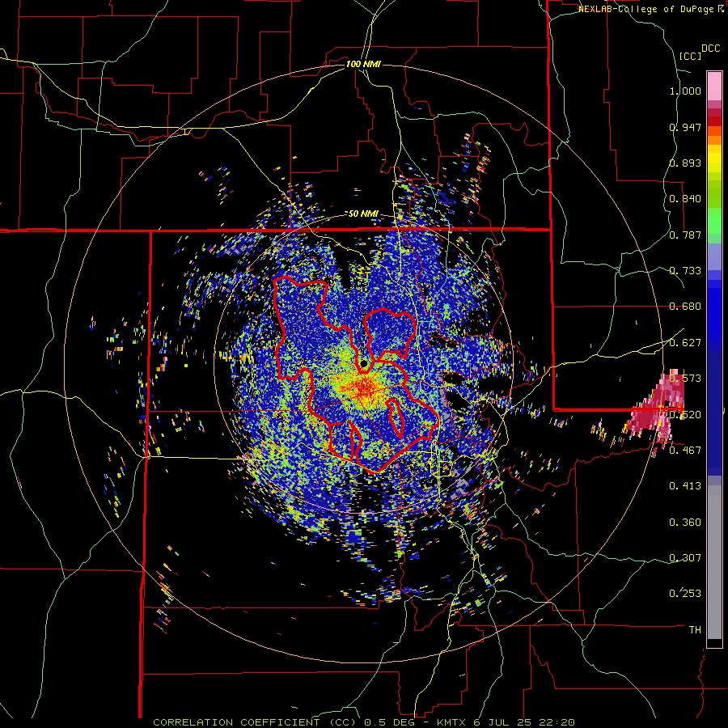Pick the bright green swatch above 0.787

(x=714, y=220)
